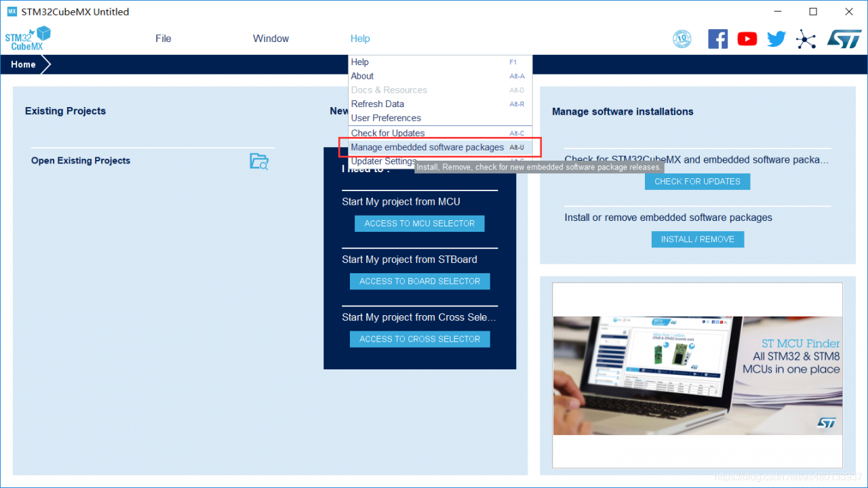Click 'Start My project from MCU' text
This screenshot has width=868, height=488.
click(x=401, y=202)
